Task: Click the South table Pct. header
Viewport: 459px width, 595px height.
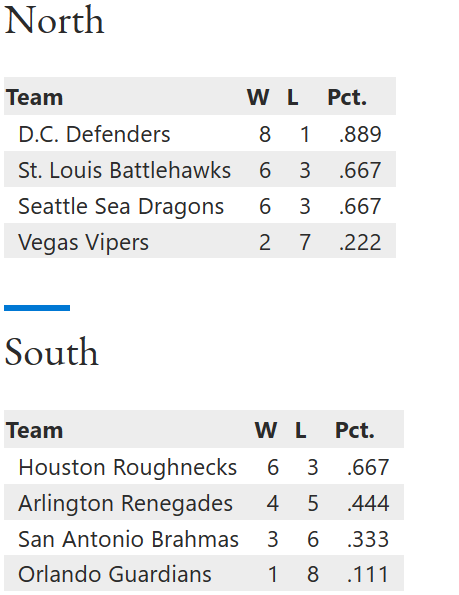Action: pyautogui.click(x=355, y=430)
